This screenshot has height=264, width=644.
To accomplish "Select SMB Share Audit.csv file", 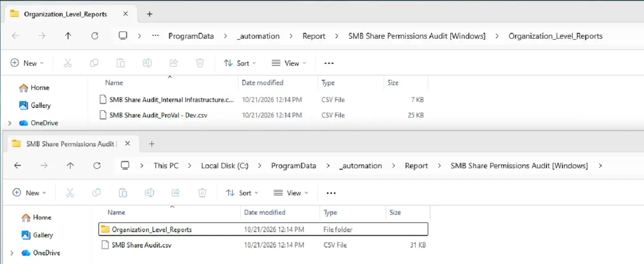I will 263,245.
